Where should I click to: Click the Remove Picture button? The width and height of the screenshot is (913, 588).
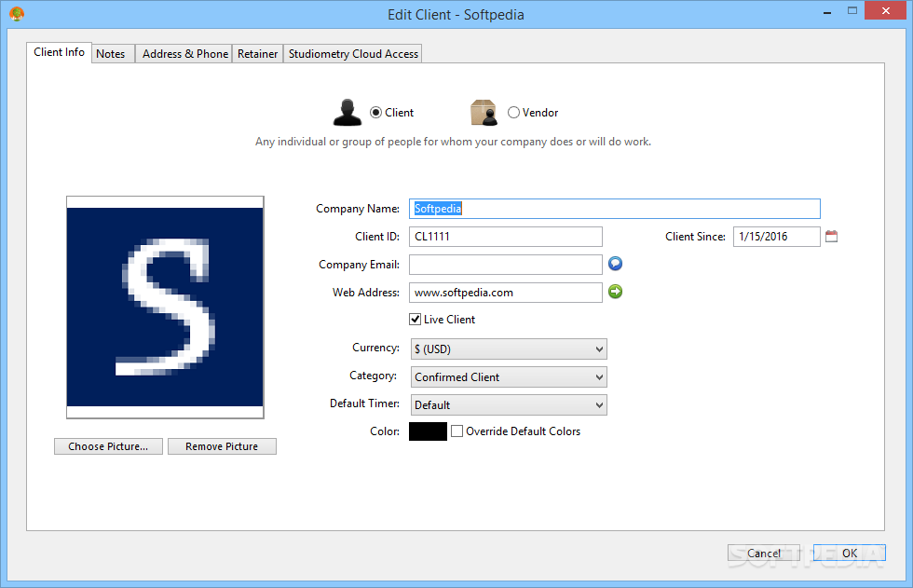(222, 446)
